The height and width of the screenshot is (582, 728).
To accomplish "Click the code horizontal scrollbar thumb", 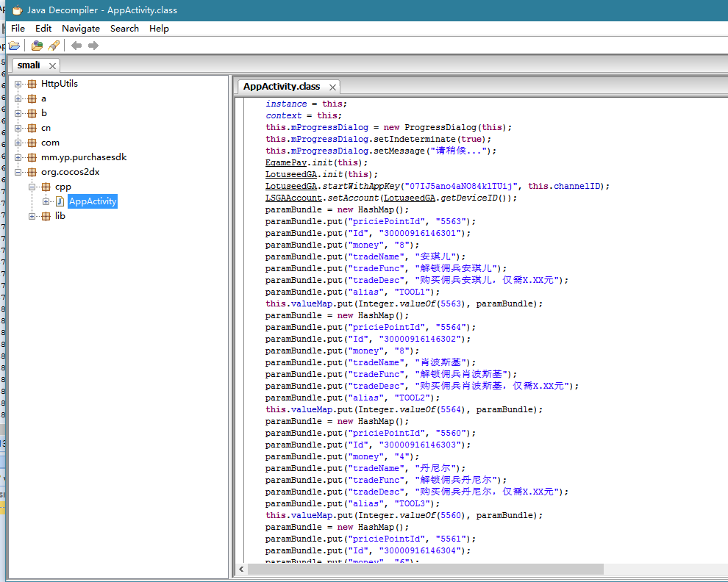I will click(426, 569).
